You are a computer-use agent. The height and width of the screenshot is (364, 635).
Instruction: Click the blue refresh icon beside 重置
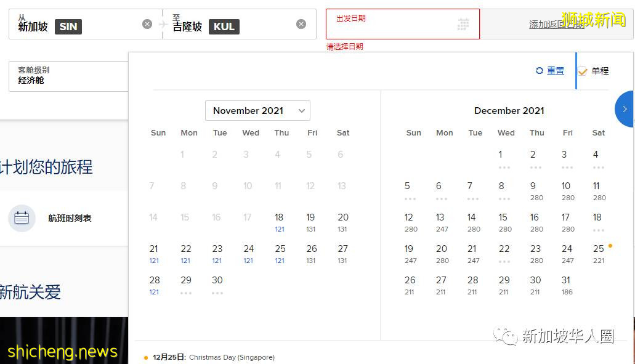(x=540, y=71)
